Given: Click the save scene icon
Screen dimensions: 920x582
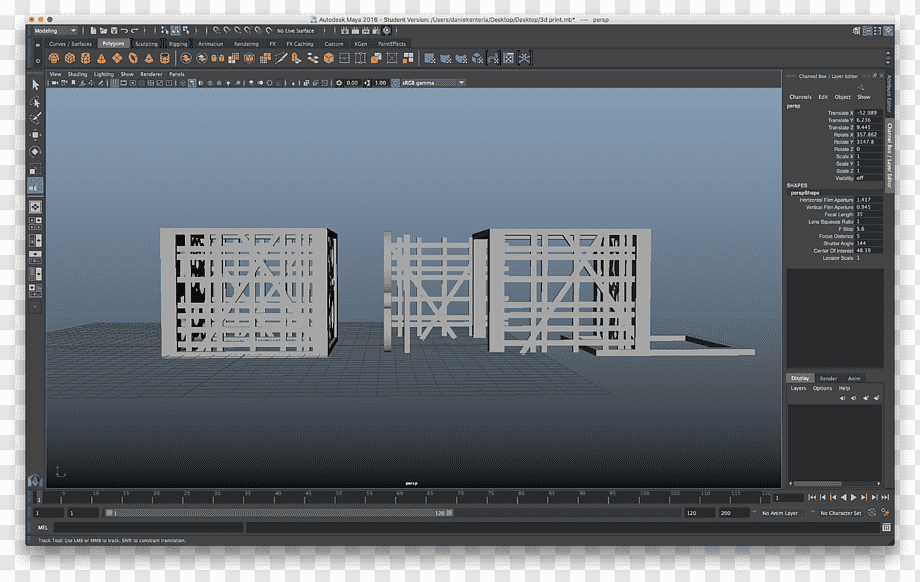Looking at the screenshot, I should point(114,31).
